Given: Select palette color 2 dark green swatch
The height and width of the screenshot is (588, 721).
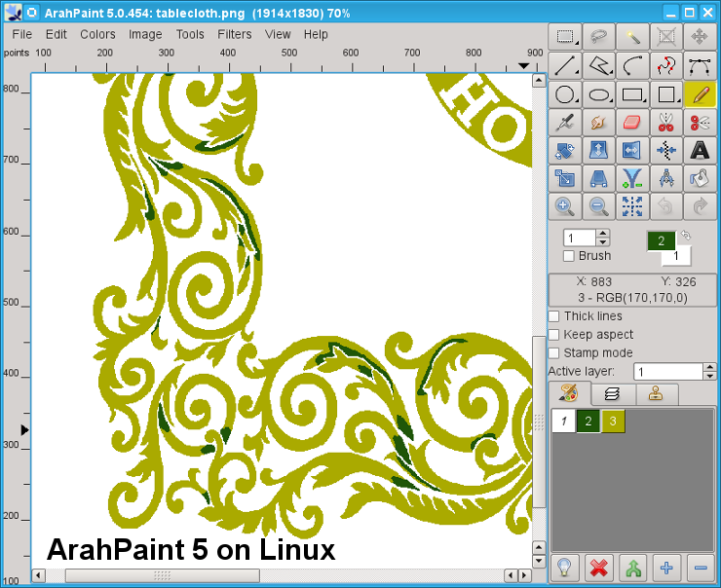Looking at the screenshot, I should (588, 421).
